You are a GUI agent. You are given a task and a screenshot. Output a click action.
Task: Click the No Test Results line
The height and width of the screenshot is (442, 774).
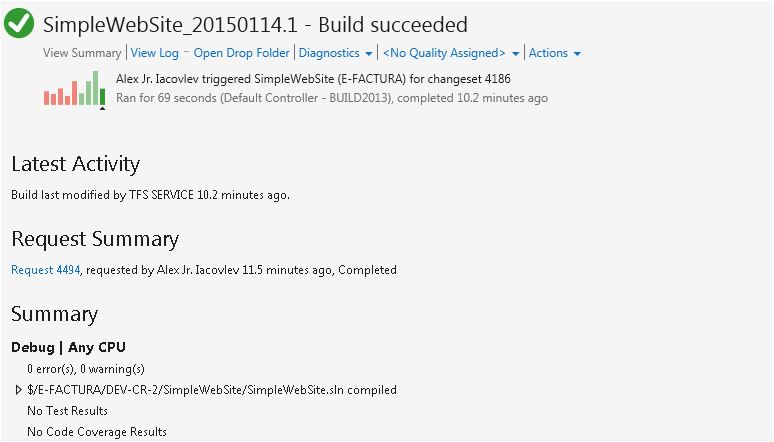point(68,410)
